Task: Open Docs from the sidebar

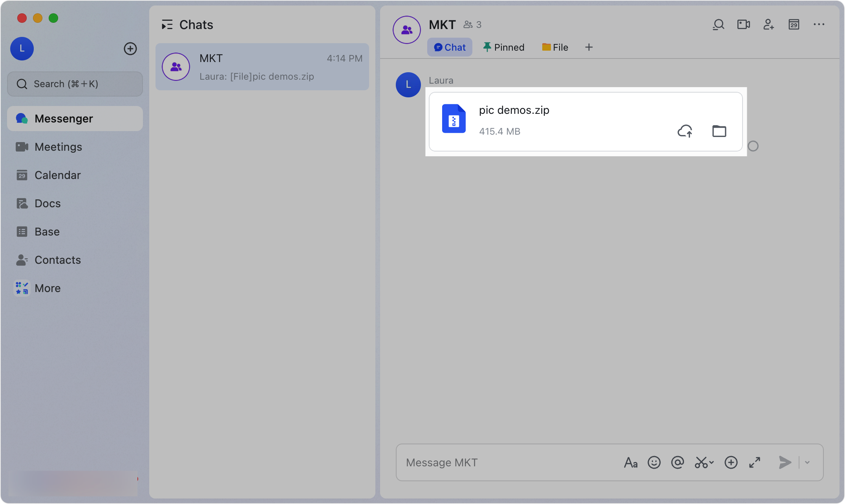Action: [x=47, y=203]
